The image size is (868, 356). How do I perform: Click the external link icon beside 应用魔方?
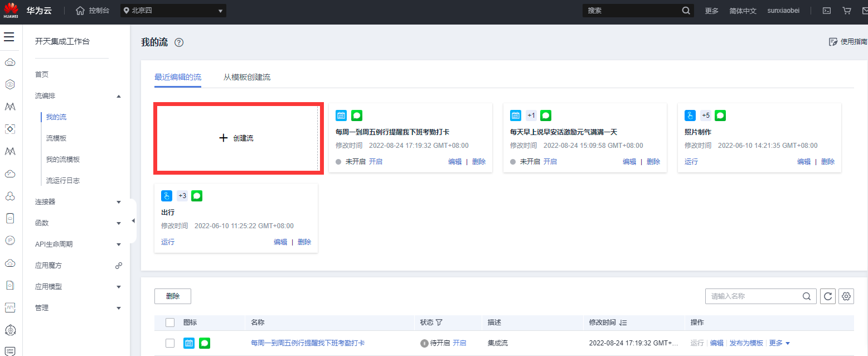click(118, 266)
